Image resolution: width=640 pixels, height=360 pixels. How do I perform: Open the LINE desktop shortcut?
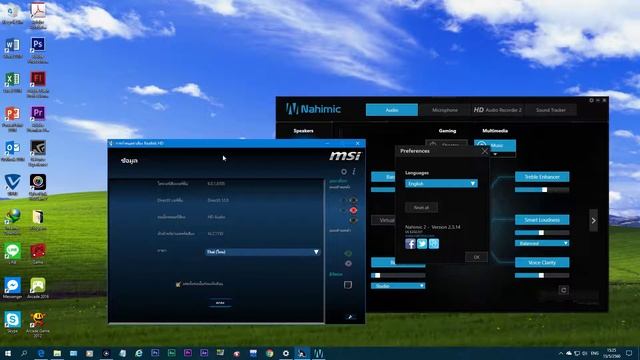13,253
